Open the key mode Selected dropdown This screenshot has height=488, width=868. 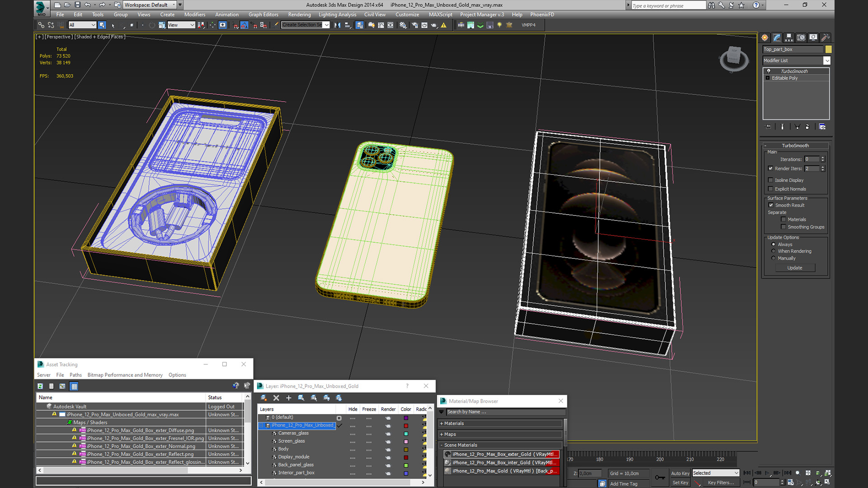click(716, 473)
